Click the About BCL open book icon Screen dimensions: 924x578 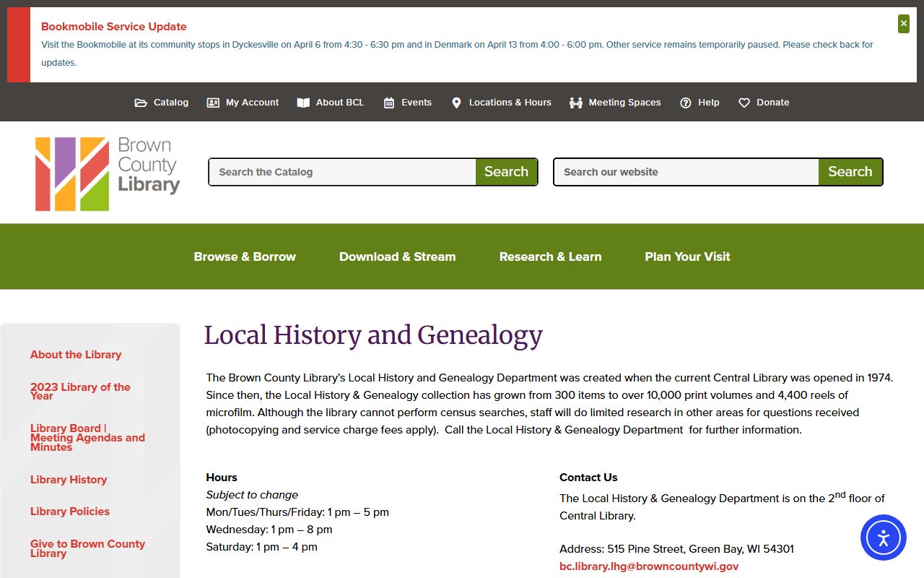click(x=303, y=103)
